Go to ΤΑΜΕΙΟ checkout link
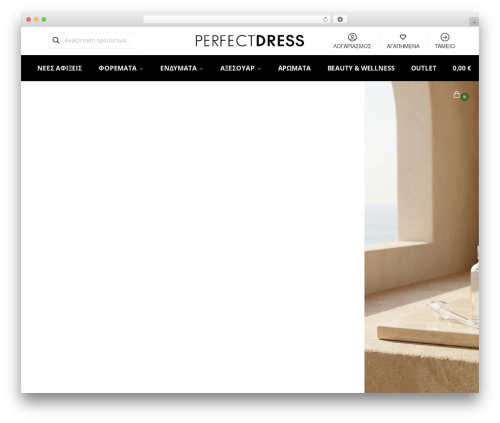 point(445,46)
